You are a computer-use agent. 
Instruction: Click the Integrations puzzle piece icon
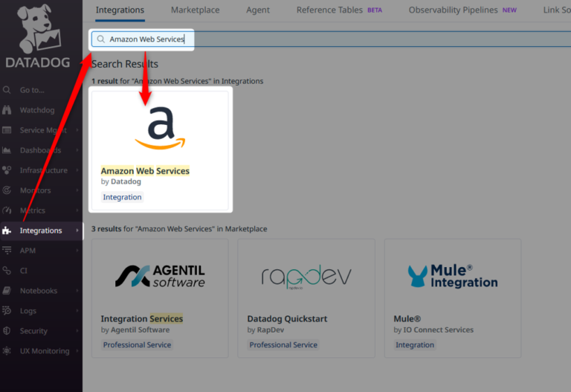click(7, 231)
